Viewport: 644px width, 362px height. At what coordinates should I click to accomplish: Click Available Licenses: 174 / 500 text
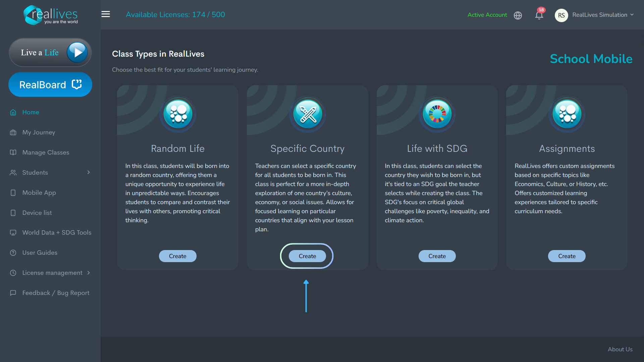[175, 15]
